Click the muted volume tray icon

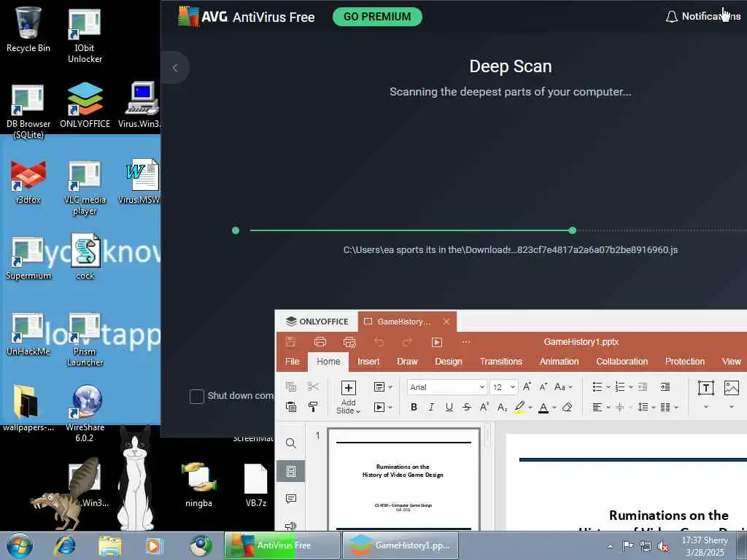click(x=663, y=546)
